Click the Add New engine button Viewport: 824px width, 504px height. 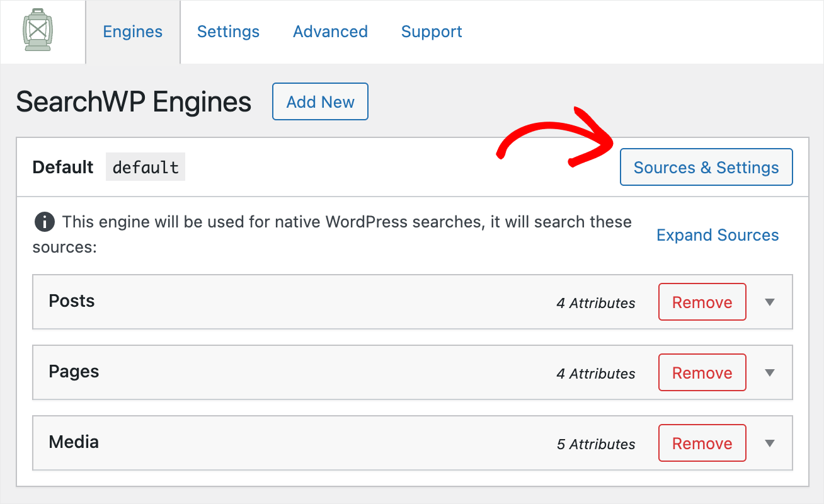pyautogui.click(x=320, y=102)
